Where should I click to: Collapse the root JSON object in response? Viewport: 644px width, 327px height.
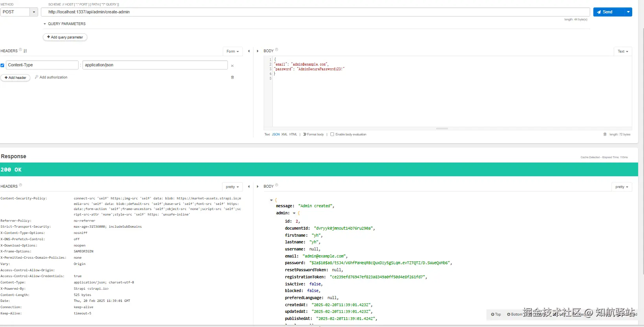click(271, 200)
